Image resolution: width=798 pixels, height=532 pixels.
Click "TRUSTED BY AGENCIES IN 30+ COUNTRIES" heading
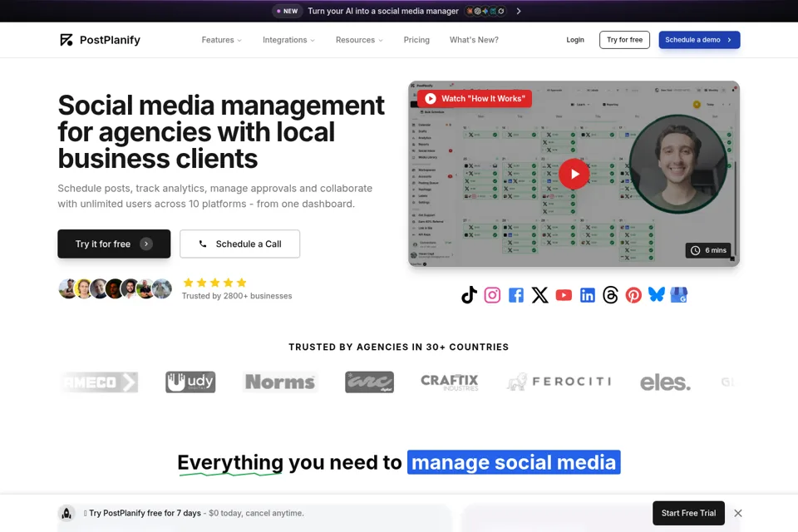[x=398, y=347]
